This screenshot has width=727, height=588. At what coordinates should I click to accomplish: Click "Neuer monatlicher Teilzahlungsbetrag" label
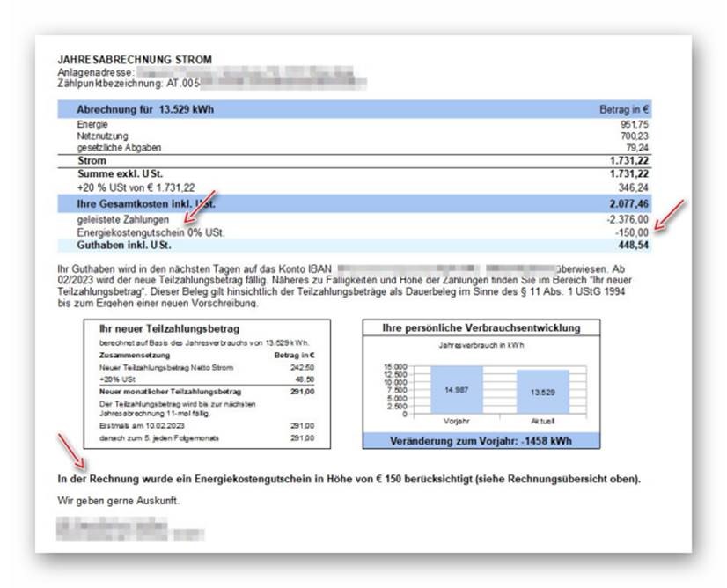pos(170,392)
